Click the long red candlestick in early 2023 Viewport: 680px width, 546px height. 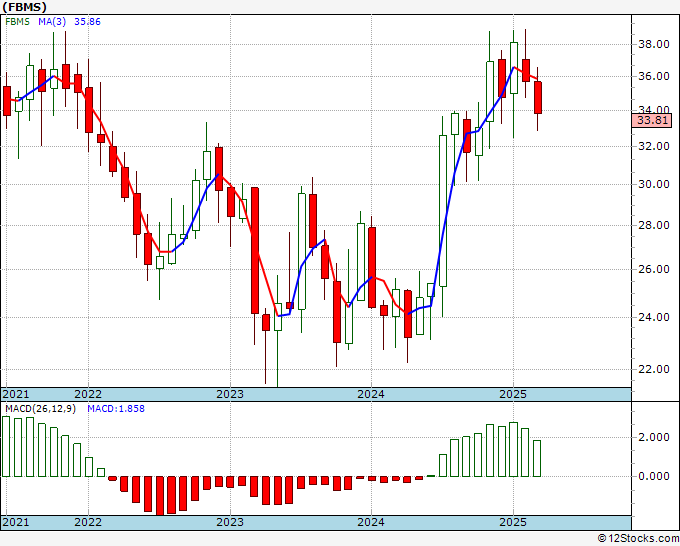tap(255, 251)
